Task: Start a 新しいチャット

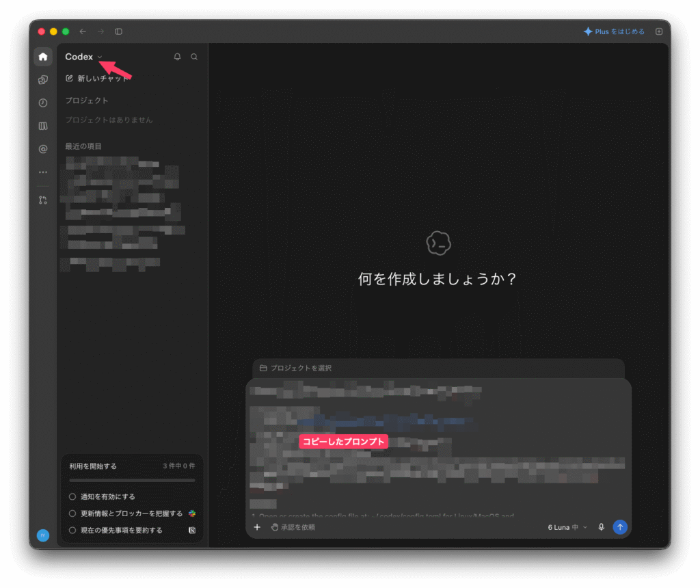Action: pos(97,79)
